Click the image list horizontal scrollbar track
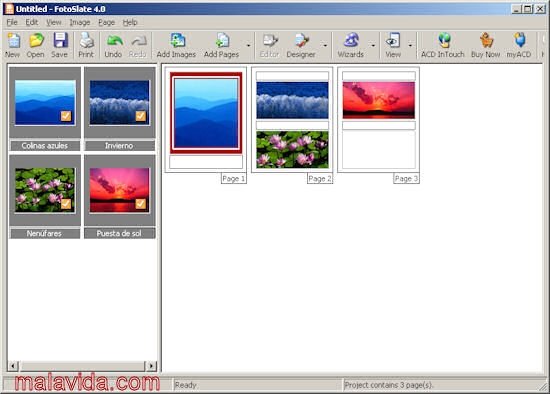This screenshot has height=394, width=550. click(x=82, y=366)
